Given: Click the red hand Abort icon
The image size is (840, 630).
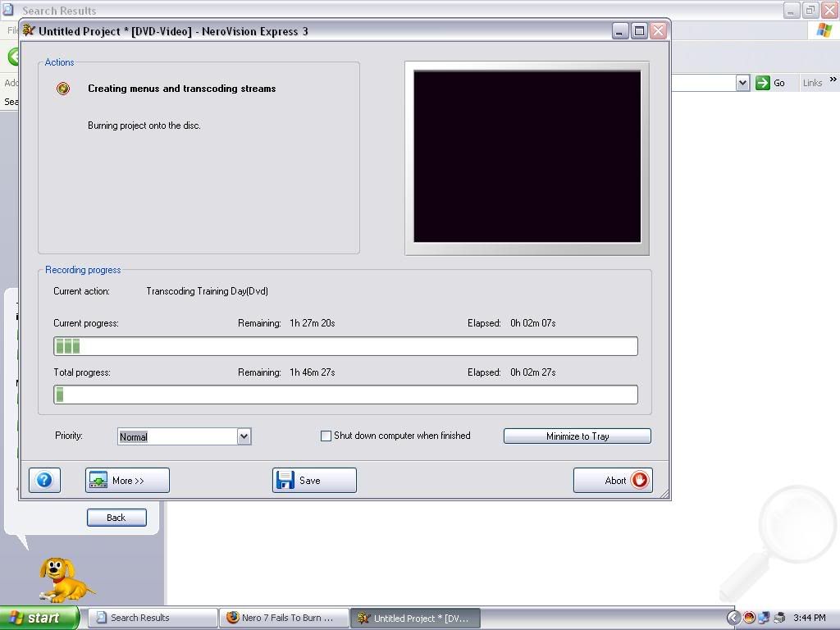Looking at the screenshot, I should coord(639,480).
